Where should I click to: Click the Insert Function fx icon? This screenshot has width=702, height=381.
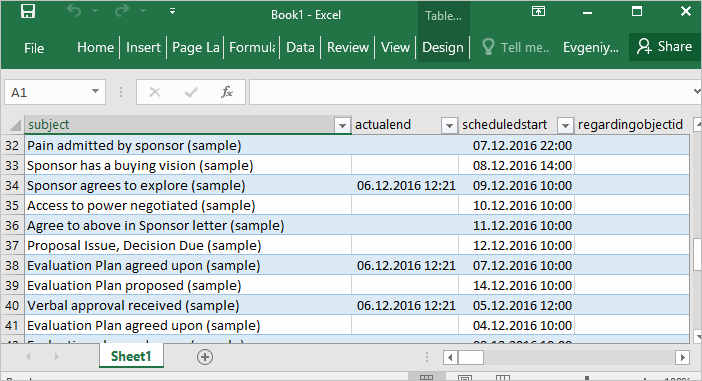[227, 92]
